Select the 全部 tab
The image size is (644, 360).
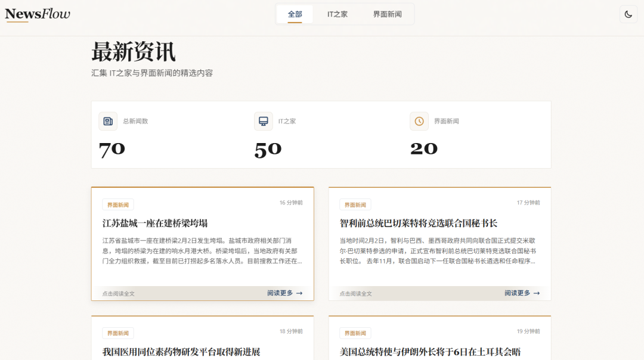(295, 14)
